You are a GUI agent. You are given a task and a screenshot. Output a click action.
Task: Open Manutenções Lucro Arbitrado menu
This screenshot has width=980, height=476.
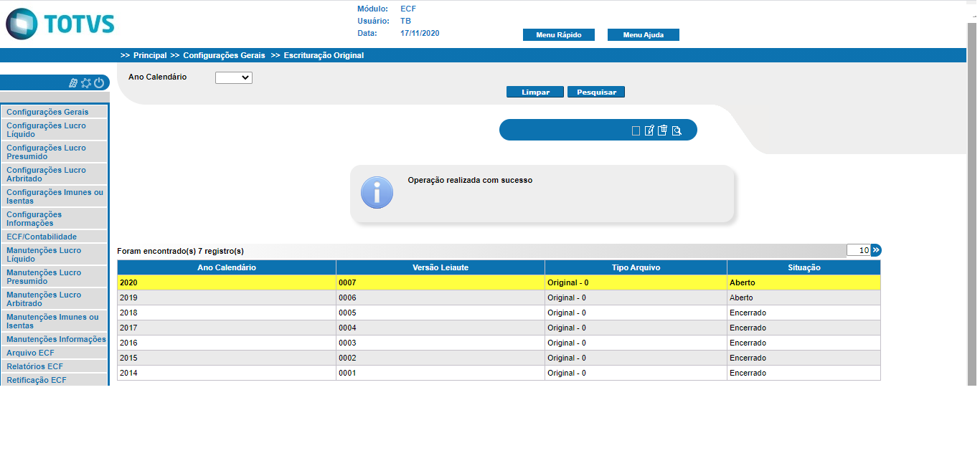[x=54, y=299]
